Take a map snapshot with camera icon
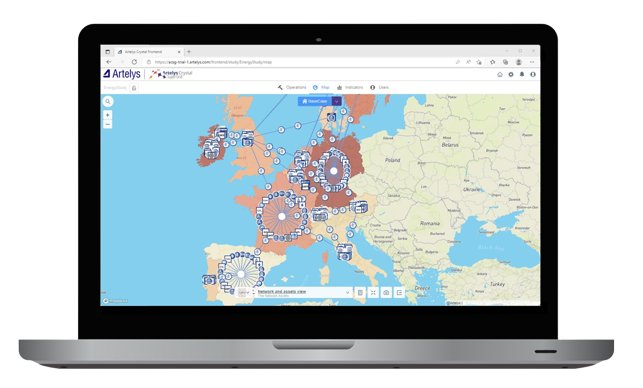 pyautogui.click(x=386, y=292)
